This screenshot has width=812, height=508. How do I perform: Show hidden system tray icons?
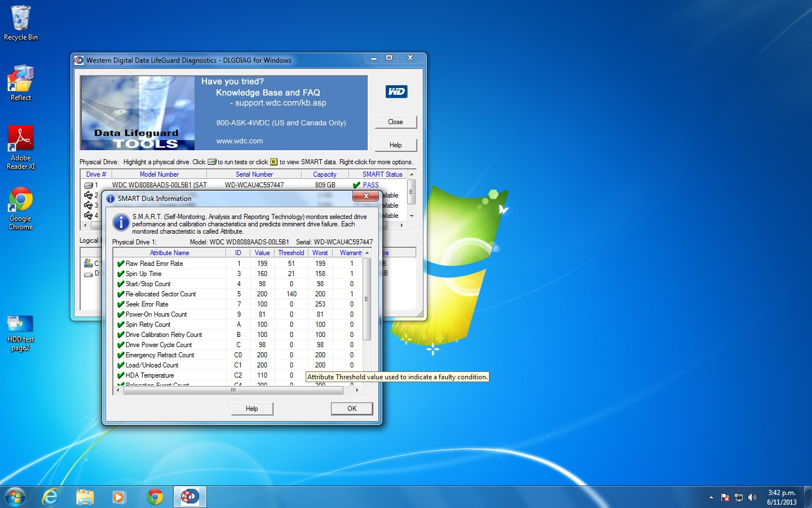click(x=711, y=497)
